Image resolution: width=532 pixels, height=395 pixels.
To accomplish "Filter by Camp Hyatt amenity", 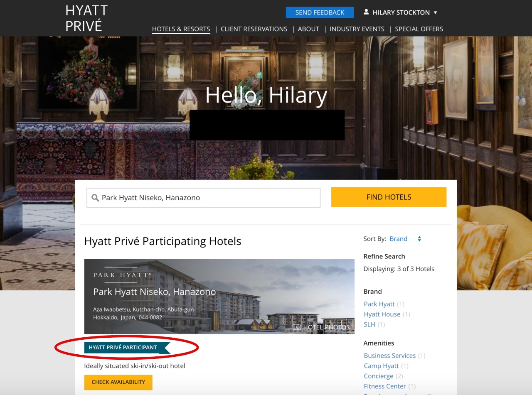I will [381, 366].
